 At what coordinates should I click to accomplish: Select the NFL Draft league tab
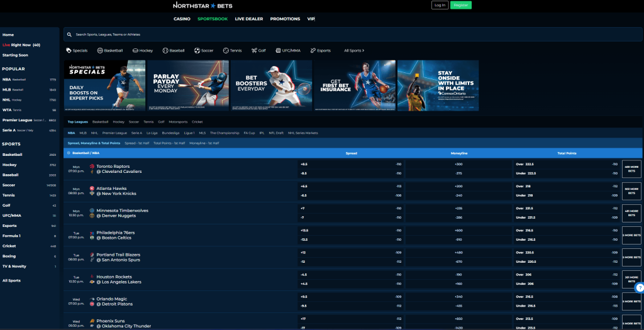[x=276, y=133]
